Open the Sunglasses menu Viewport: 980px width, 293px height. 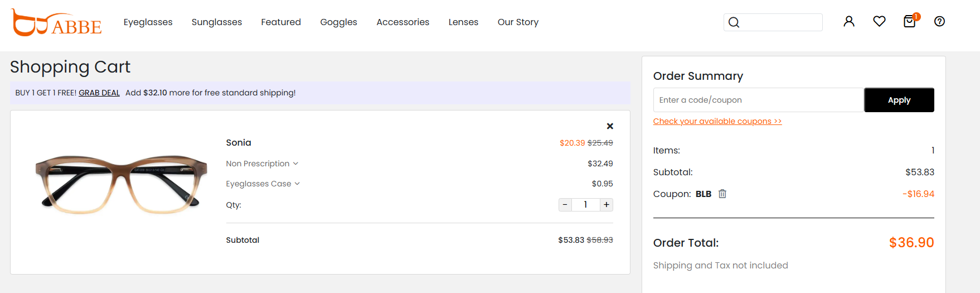[217, 22]
